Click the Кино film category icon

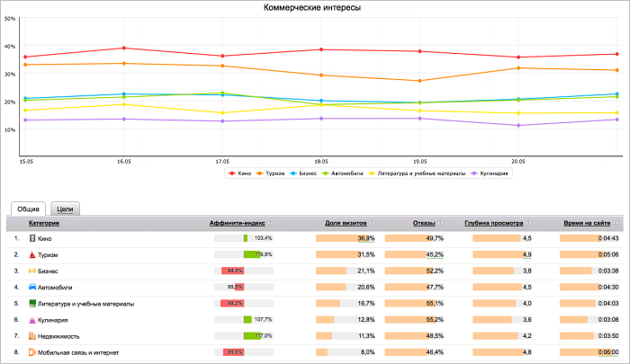(x=32, y=238)
